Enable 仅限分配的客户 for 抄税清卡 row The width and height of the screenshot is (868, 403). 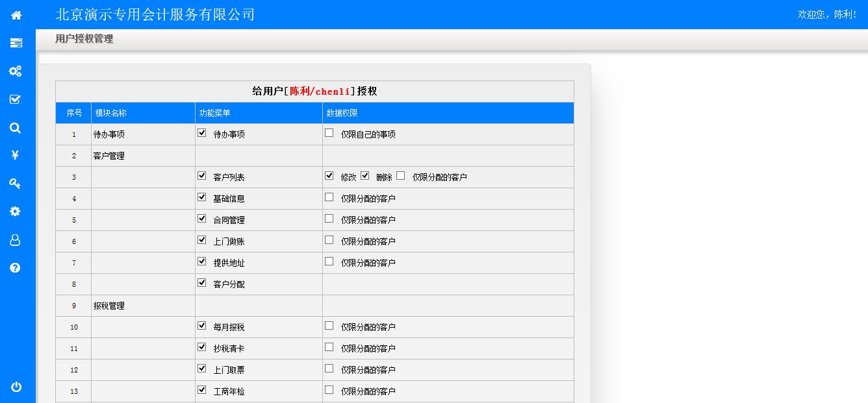329,347
